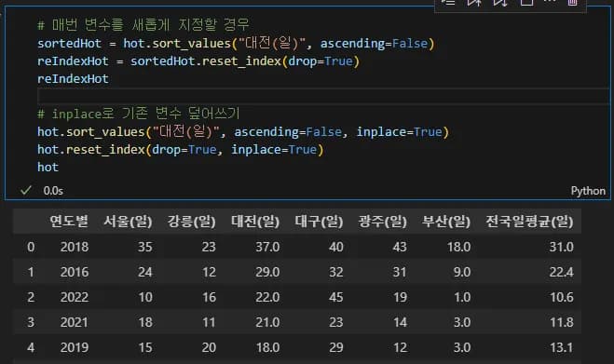Click the 13.1 national average value
Viewport: 614px width, 364px height.
[x=562, y=347]
